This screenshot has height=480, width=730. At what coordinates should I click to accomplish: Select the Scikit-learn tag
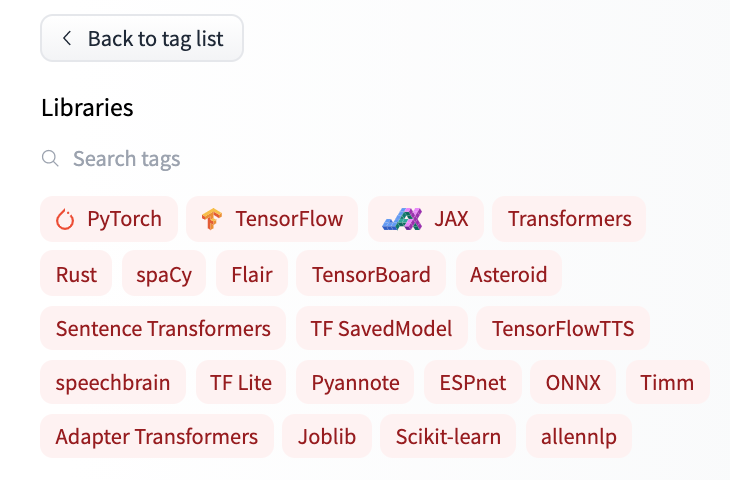click(x=448, y=436)
